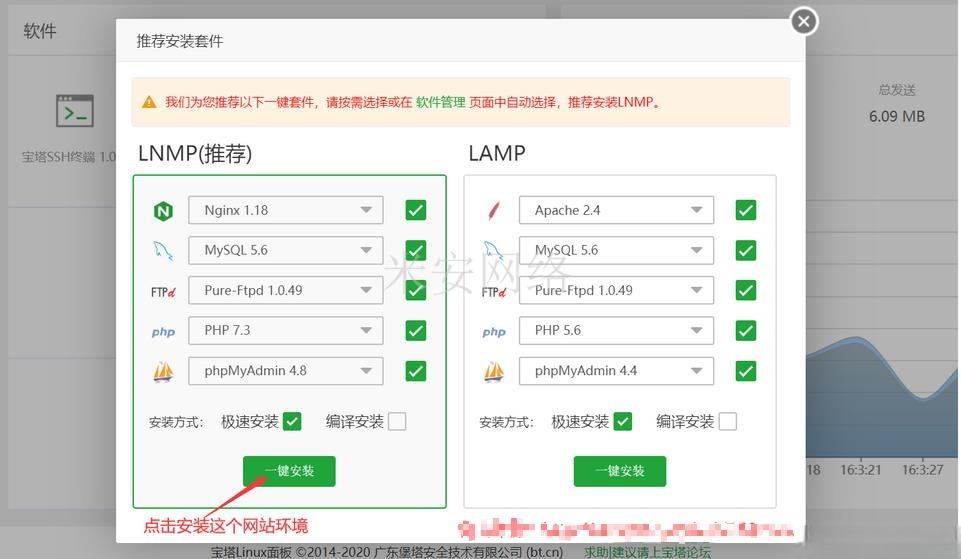This screenshot has height=559, width=961.
Task: Click LNMP 安装方式 label
Action: [x=176, y=422]
